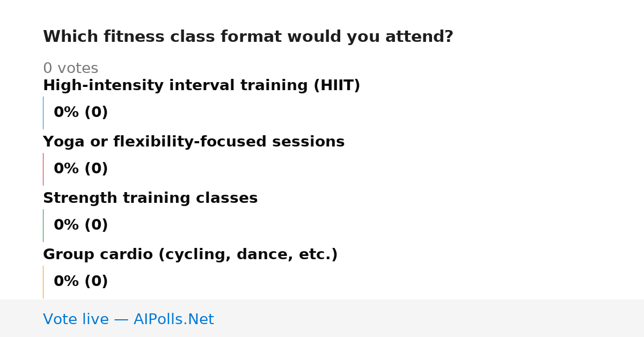644x337 pixels.
Task: Click the AIPolls.Net site name in footer
Action: (x=173, y=319)
